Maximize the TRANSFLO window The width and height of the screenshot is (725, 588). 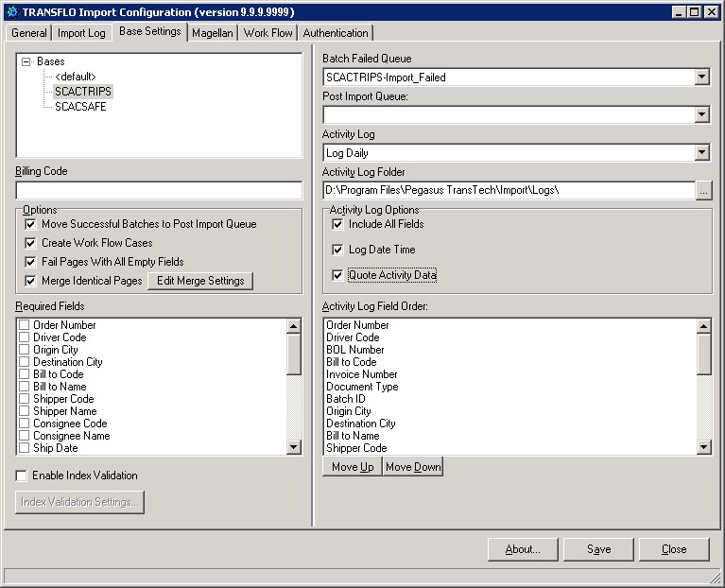pos(695,12)
